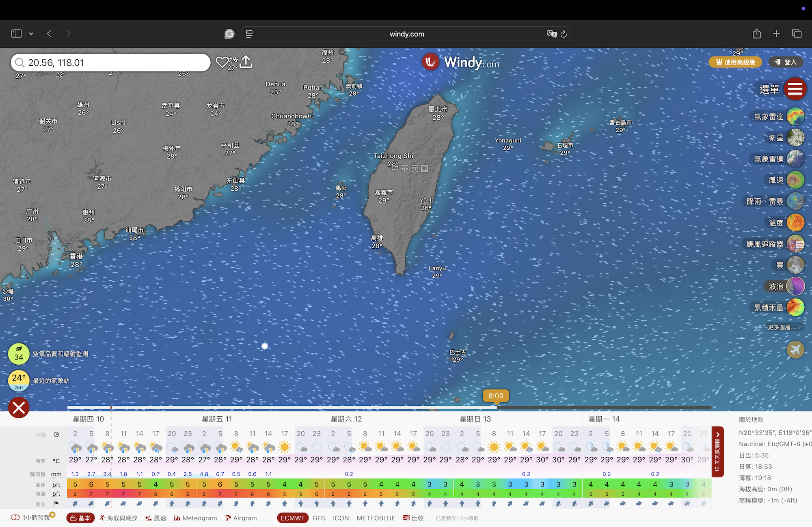Switch to the 風速 wind layer
The width and height of the screenshot is (812, 527).
click(x=795, y=180)
